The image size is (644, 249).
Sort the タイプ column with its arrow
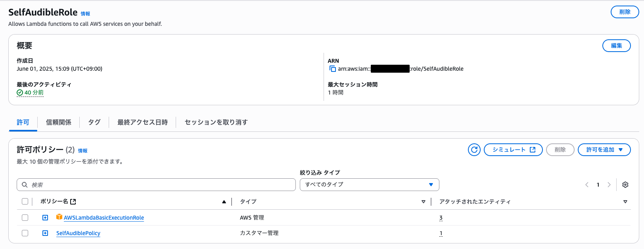click(x=424, y=202)
